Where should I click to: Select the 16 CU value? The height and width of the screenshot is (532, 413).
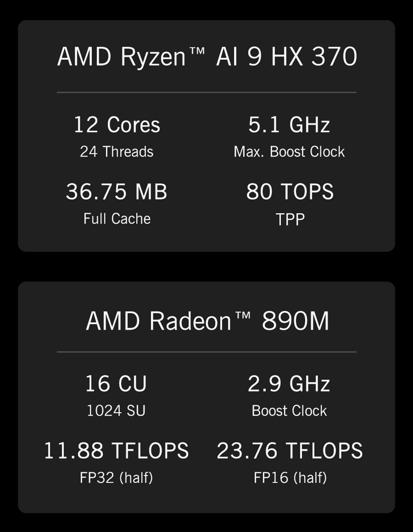pos(116,384)
